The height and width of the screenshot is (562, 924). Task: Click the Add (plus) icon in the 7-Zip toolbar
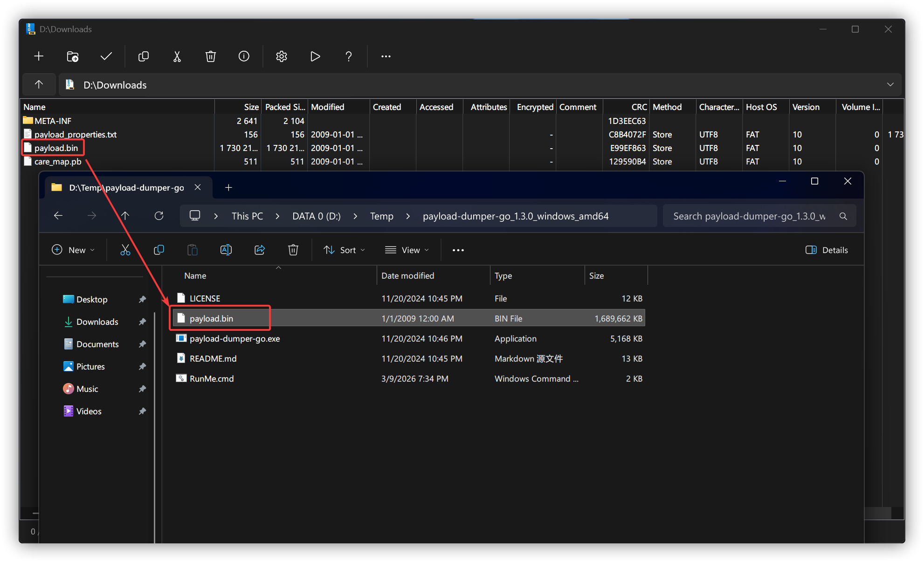[x=39, y=56]
